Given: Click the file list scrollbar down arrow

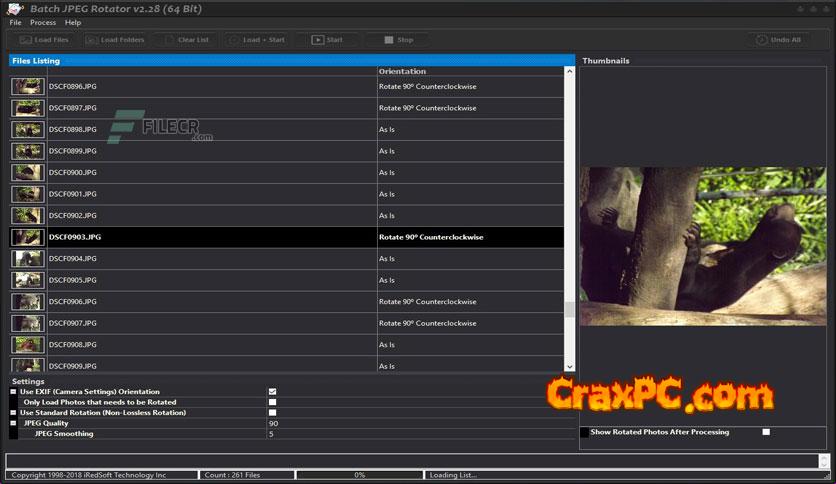Looking at the screenshot, I should click(x=570, y=367).
